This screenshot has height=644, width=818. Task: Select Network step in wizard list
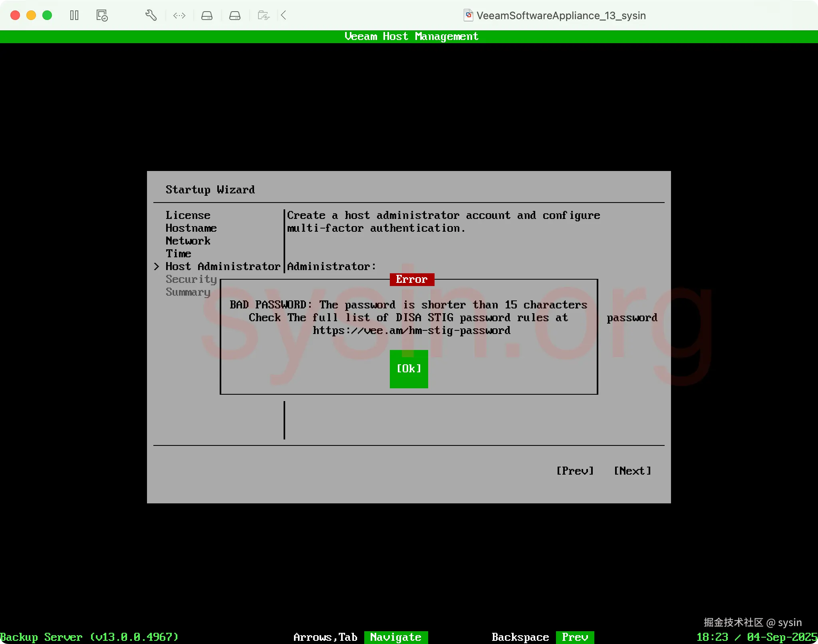click(188, 241)
